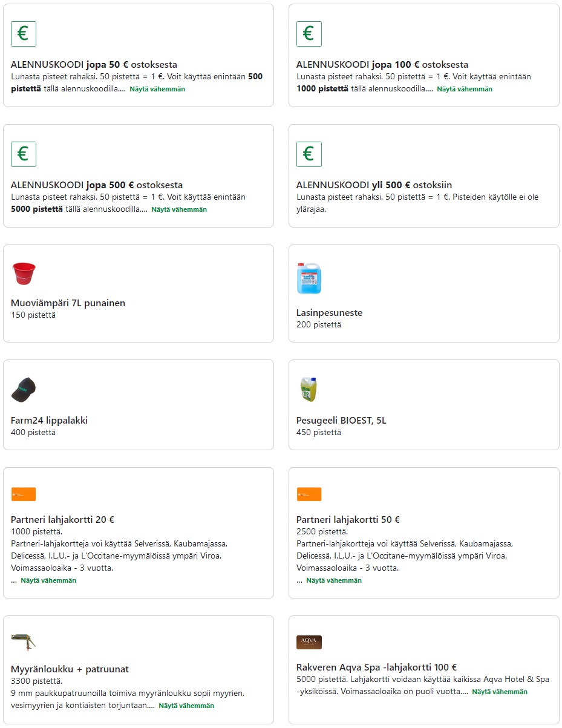Click euro icon on yli 500 € discount card

point(309,154)
